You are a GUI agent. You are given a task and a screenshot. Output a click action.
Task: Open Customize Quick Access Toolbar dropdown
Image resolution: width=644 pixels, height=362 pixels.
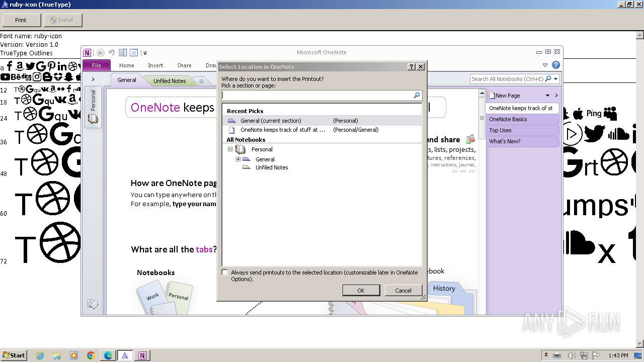[145, 53]
